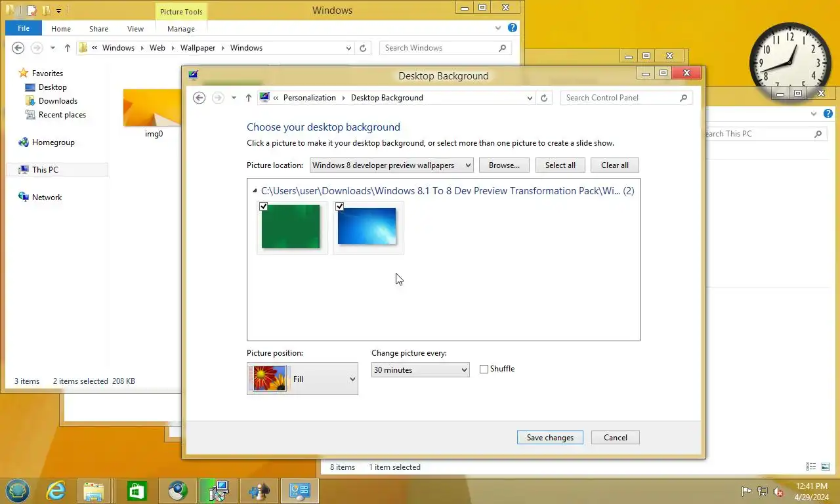Open the Windows Explorer address history dropdown
This screenshot has height=504, width=840.
coord(348,48)
